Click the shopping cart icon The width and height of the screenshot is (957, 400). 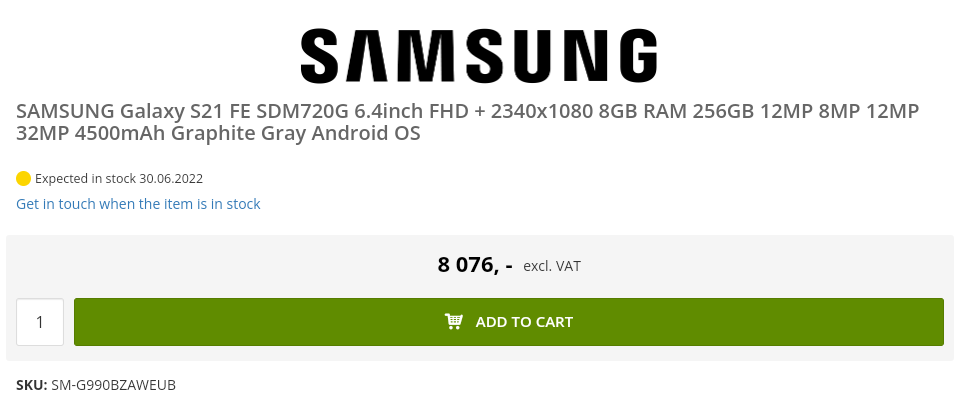pos(454,322)
